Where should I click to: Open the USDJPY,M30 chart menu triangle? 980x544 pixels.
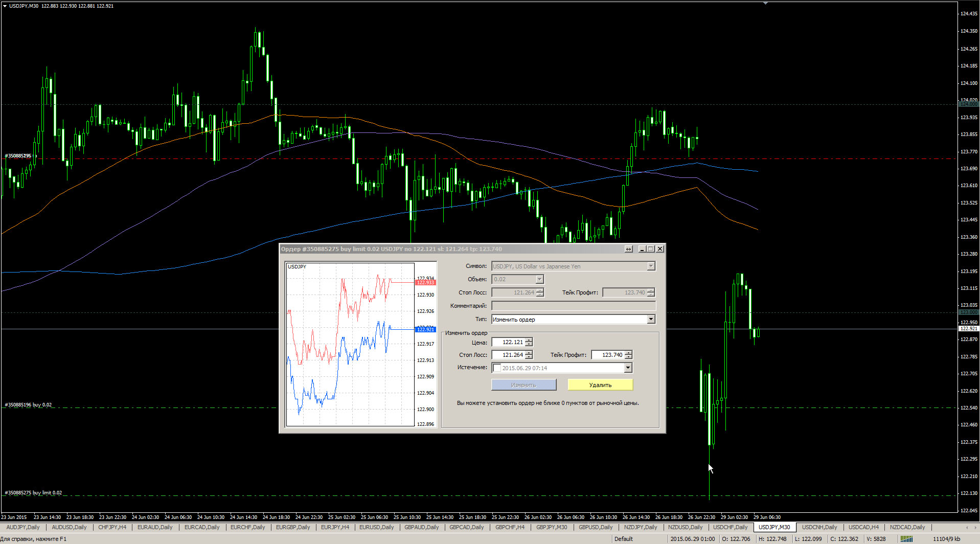pyautogui.click(x=5, y=6)
